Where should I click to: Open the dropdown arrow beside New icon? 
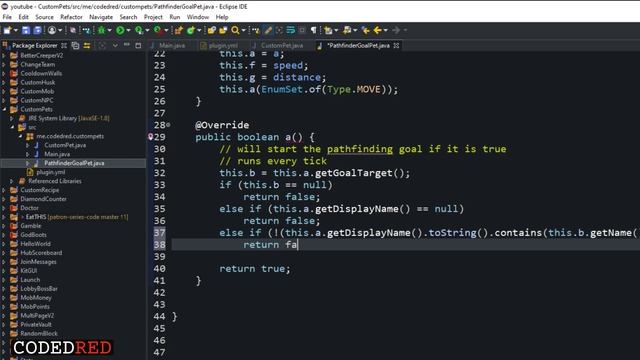click(16, 30)
